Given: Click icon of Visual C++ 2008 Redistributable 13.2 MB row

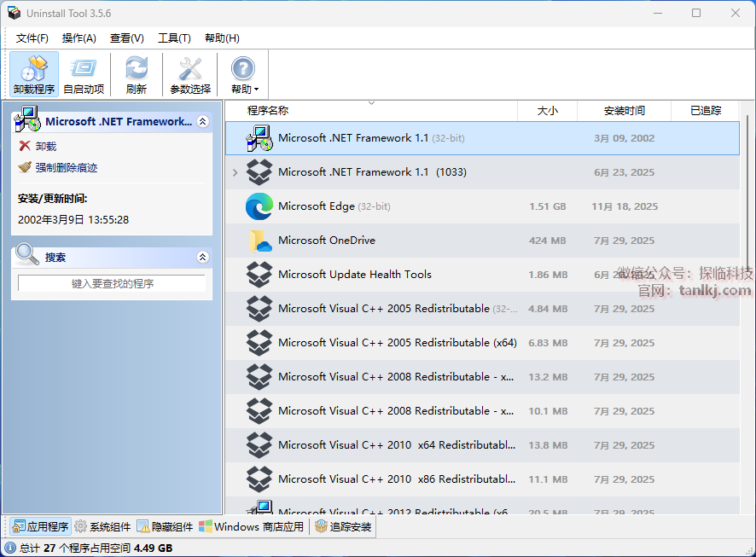Looking at the screenshot, I should (259, 377).
